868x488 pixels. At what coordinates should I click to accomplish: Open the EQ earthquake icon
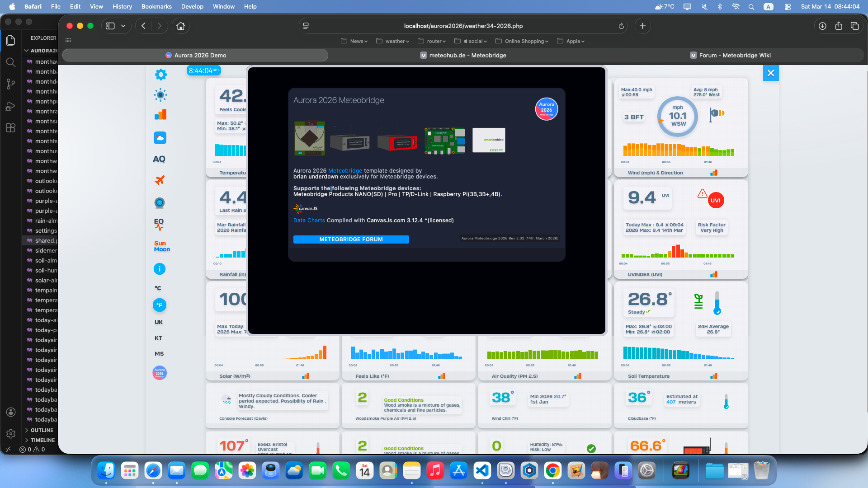159,224
